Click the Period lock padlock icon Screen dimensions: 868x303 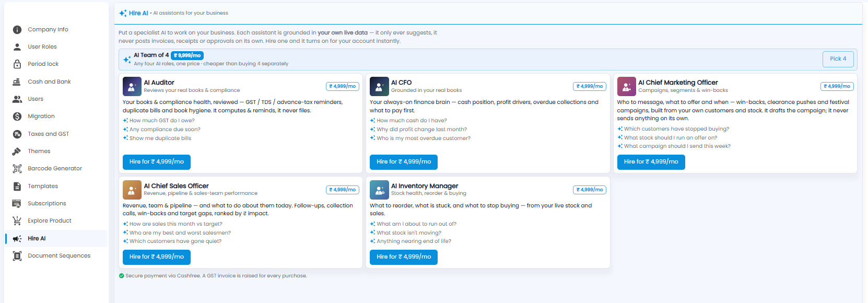coord(17,64)
